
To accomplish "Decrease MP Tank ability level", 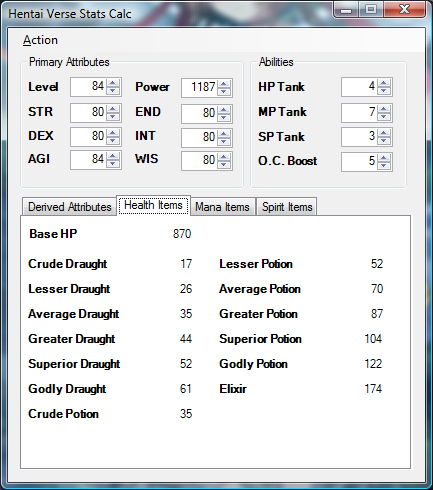I will (x=384, y=117).
